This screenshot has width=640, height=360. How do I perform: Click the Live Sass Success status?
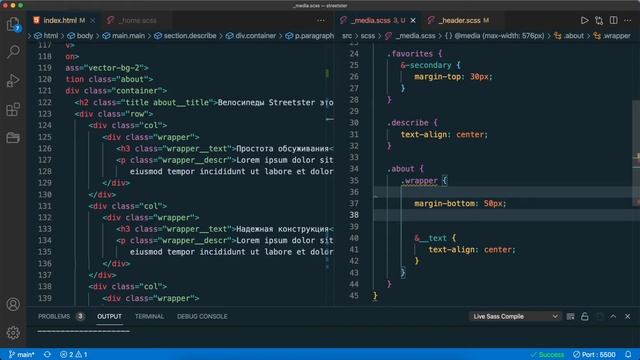coord(547,354)
